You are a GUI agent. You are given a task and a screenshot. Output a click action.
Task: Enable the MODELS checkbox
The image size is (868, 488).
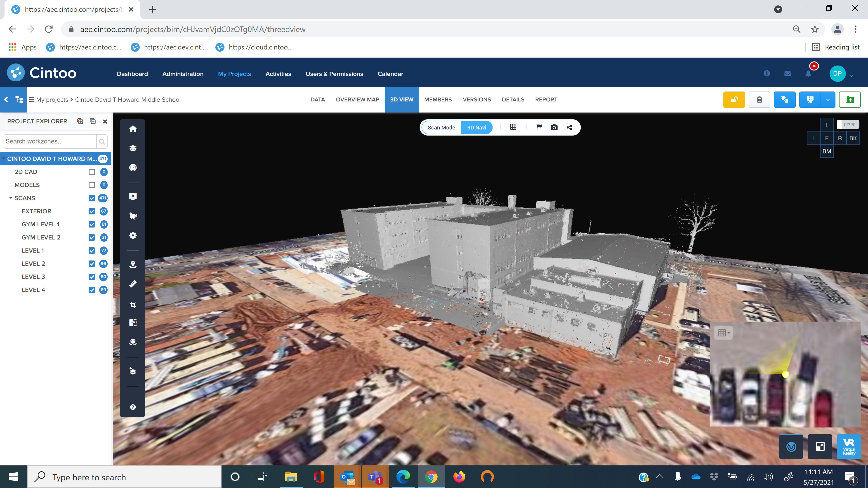pos(92,185)
